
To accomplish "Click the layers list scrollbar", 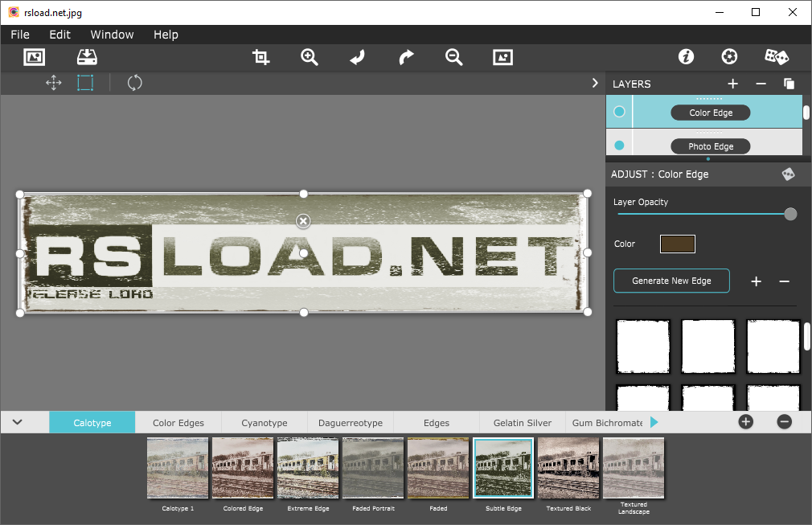I will point(806,113).
